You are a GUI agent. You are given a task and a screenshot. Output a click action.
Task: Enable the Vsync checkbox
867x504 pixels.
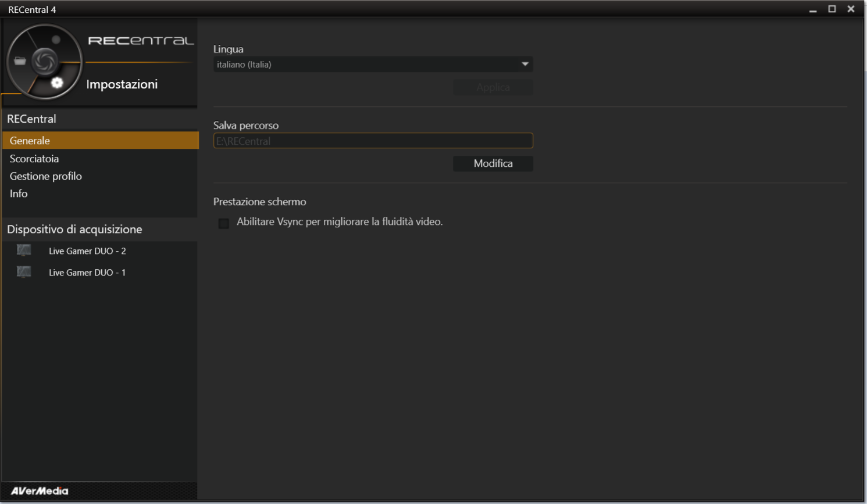tap(223, 223)
